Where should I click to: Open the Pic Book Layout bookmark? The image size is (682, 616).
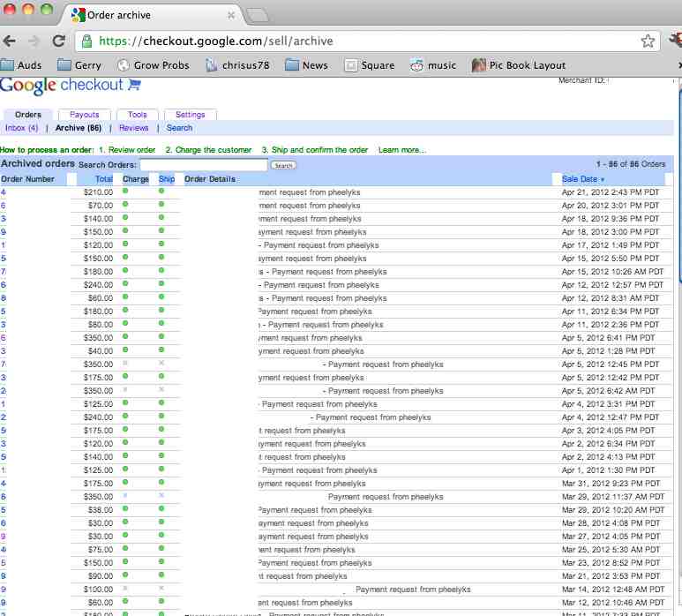[519, 64]
